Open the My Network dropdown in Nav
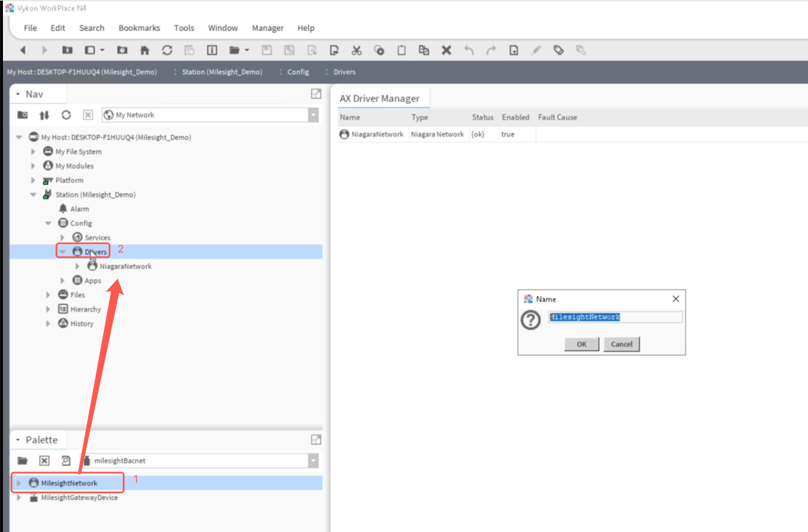 coord(313,115)
